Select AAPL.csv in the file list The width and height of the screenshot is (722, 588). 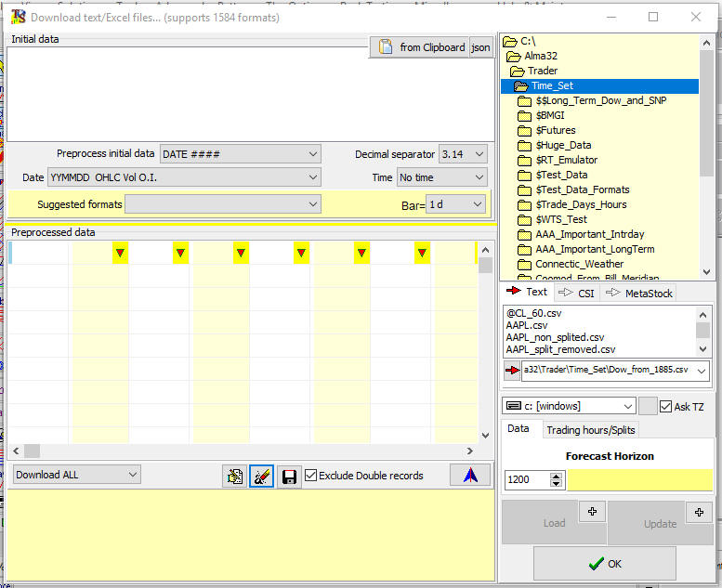click(526, 326)
